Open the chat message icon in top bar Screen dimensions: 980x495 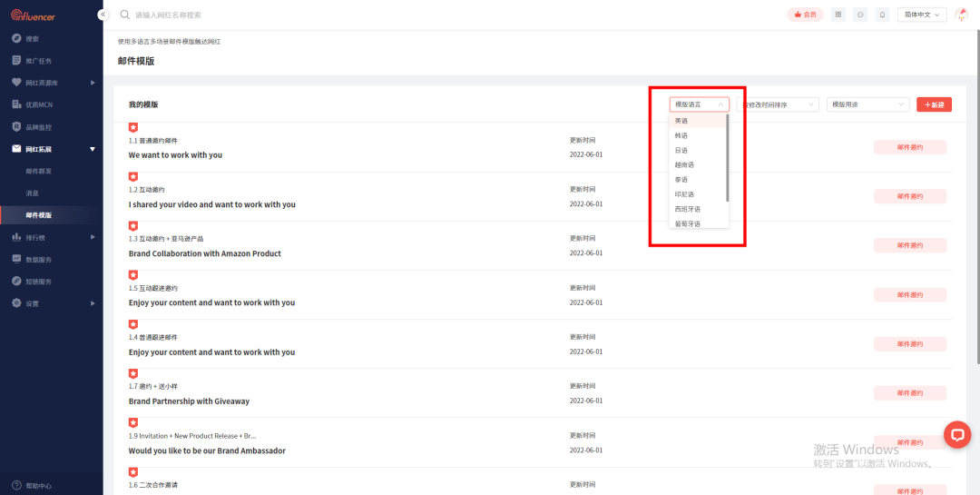point(859,15)
